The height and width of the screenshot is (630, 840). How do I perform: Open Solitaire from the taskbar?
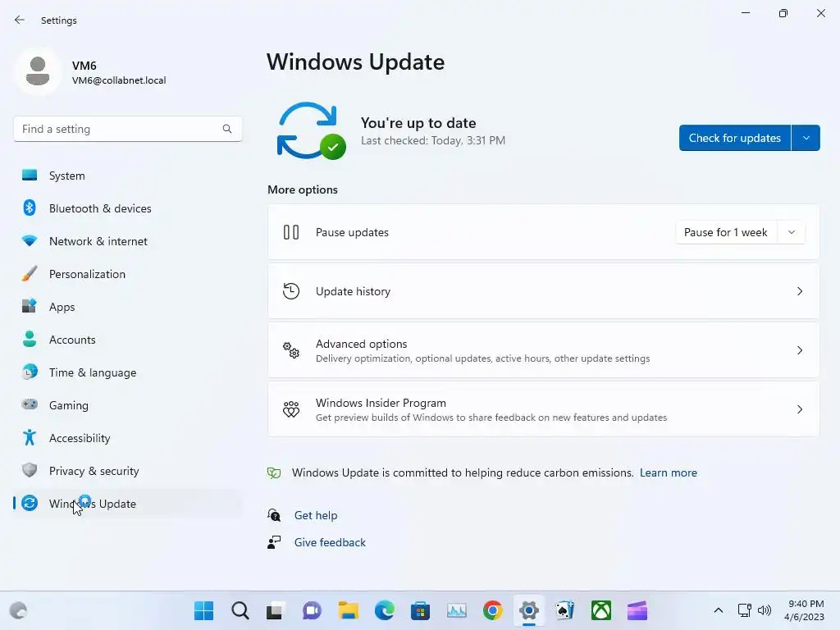tap(565, 610)
